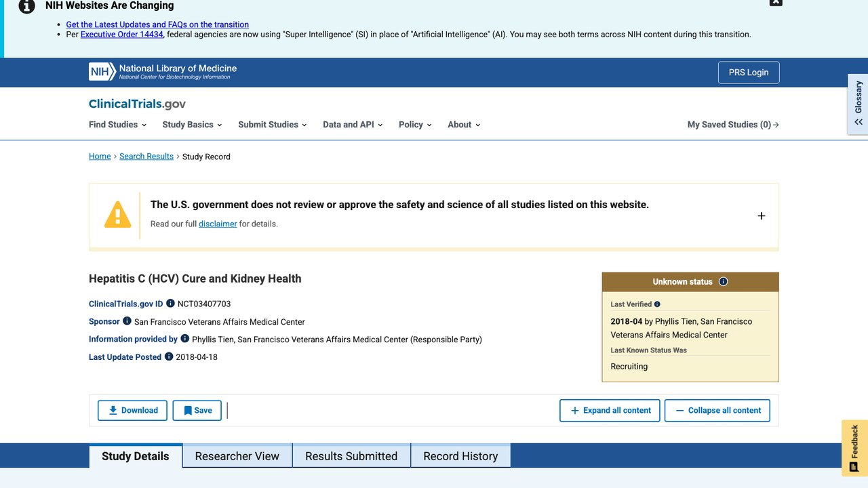Open the Feedback side tab
This screenshot has height=488, width=868.
click(854, 448)
